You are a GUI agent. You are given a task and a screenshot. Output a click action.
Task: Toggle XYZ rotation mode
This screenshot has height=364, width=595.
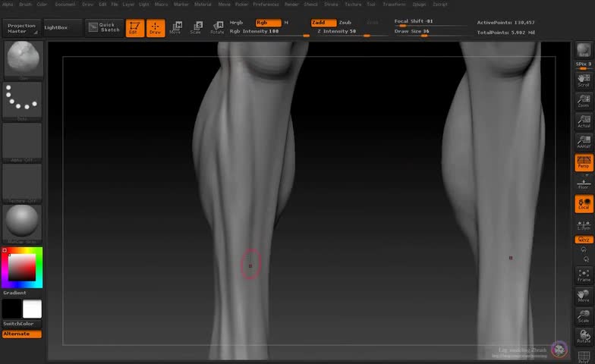tap(584, 240)
